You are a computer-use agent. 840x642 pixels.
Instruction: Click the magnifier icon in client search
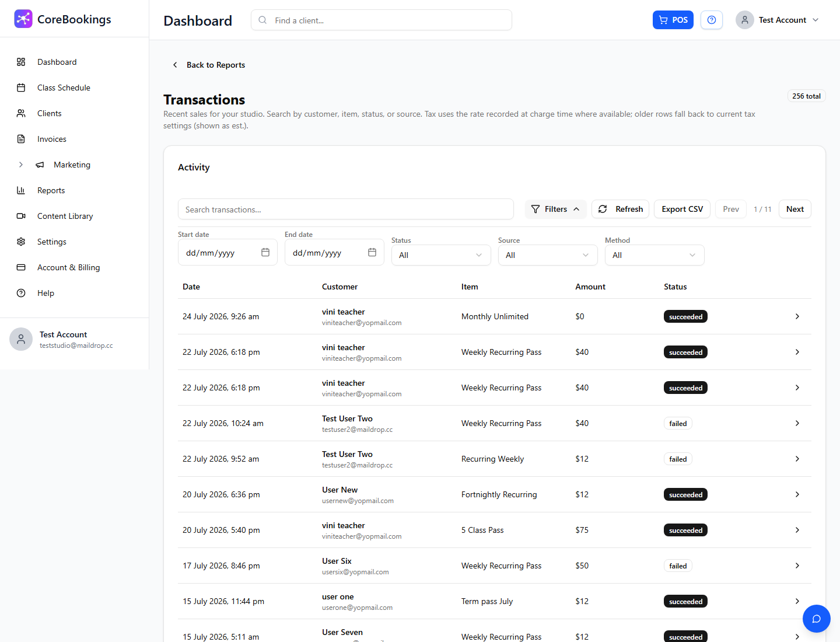(262, 20)
